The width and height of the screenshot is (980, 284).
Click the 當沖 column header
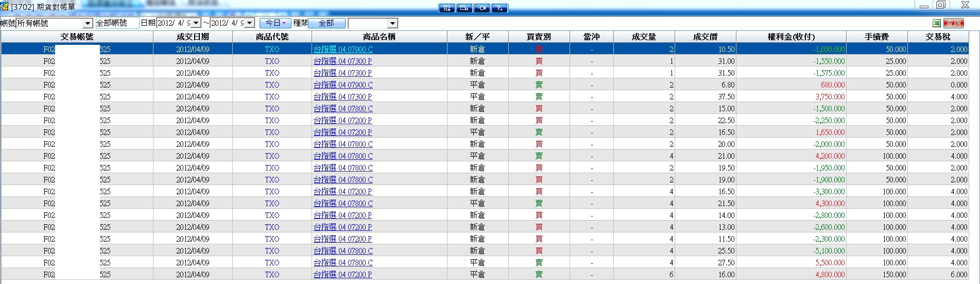coord(591,37)
